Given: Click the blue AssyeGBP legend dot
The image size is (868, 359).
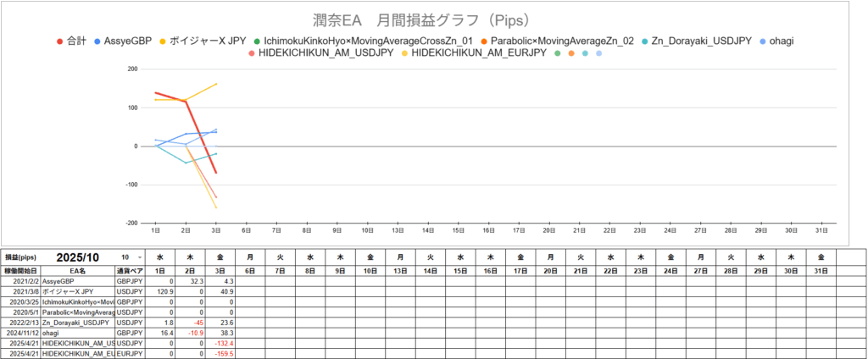Looking at the screenshot, I should [97, 40].
